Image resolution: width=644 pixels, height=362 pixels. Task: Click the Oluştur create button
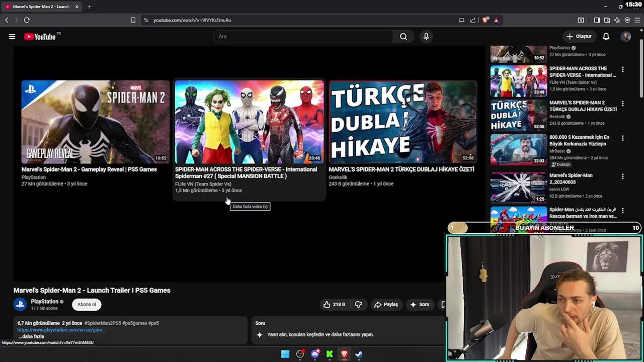[x=579, y=36]
